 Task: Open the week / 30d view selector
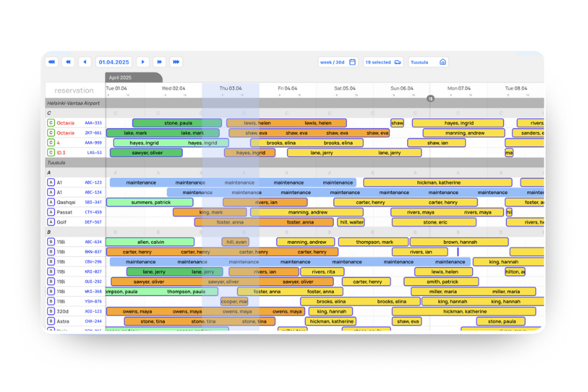pyautogui.click(x=338, y=62)
